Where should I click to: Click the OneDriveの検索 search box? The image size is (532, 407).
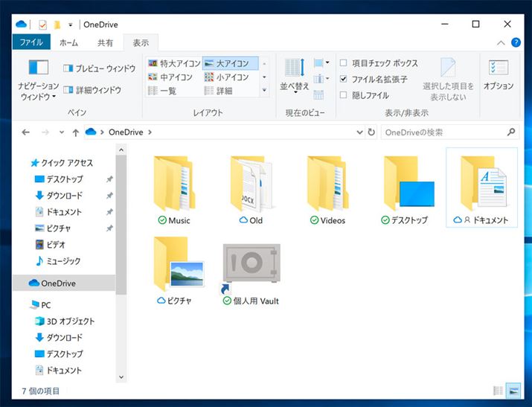coord(450,132)
